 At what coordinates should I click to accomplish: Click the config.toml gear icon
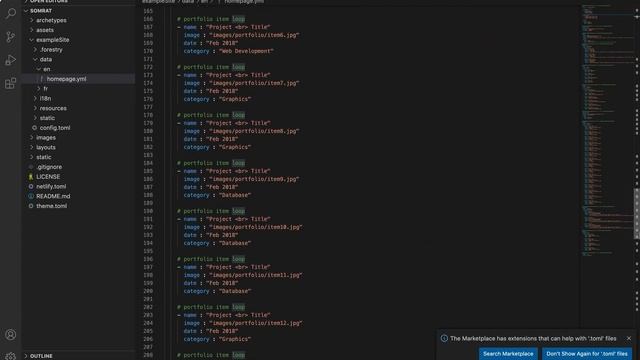click(34, 128)
